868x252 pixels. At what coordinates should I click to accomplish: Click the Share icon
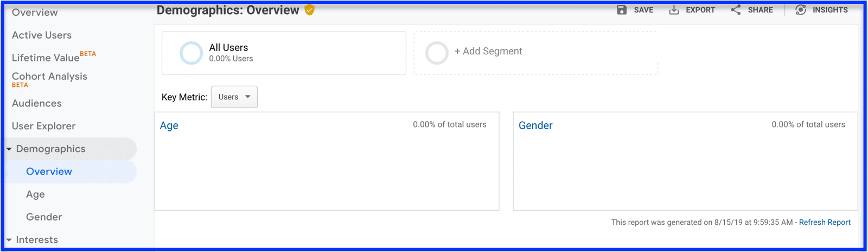736,10
